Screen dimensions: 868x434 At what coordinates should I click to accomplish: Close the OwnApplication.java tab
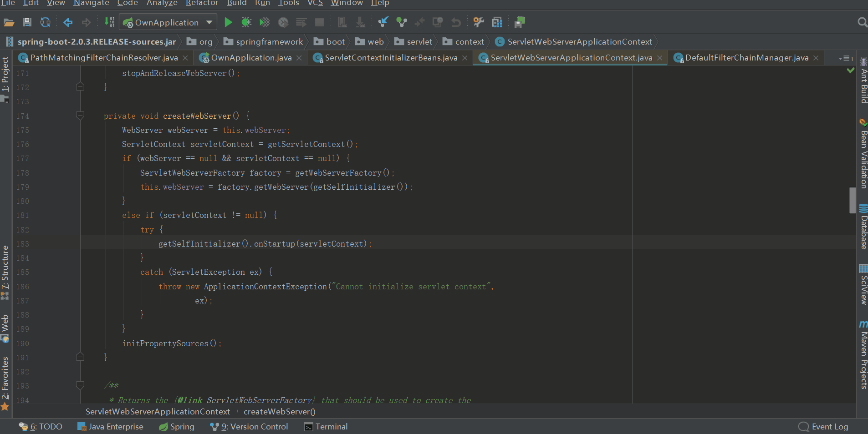(x=299, y=58)
